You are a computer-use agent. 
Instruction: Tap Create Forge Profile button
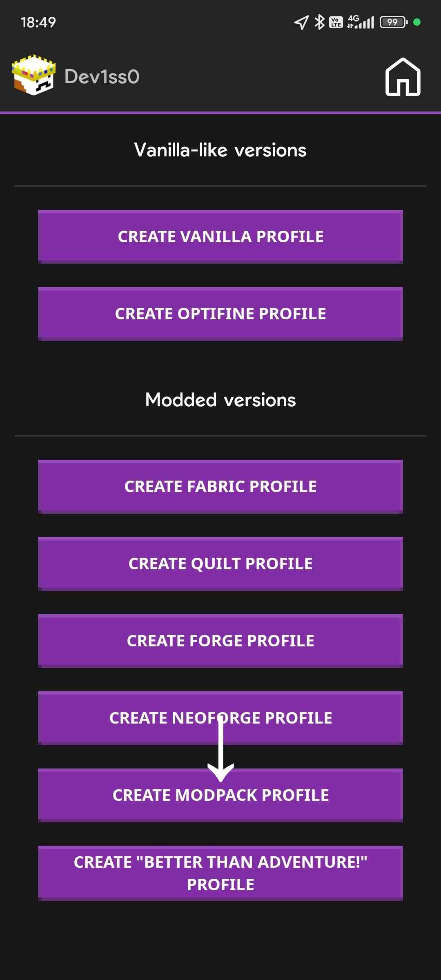click(x=220, y=641)
